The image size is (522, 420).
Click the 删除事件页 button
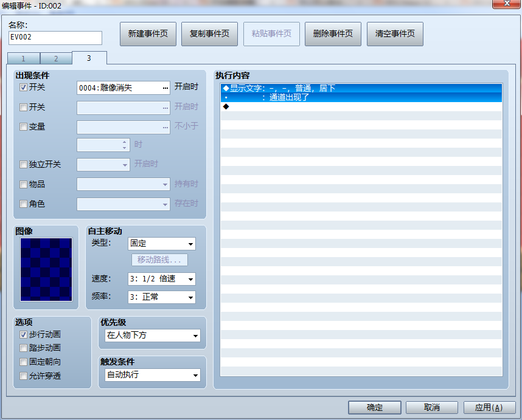click(333, 34)
